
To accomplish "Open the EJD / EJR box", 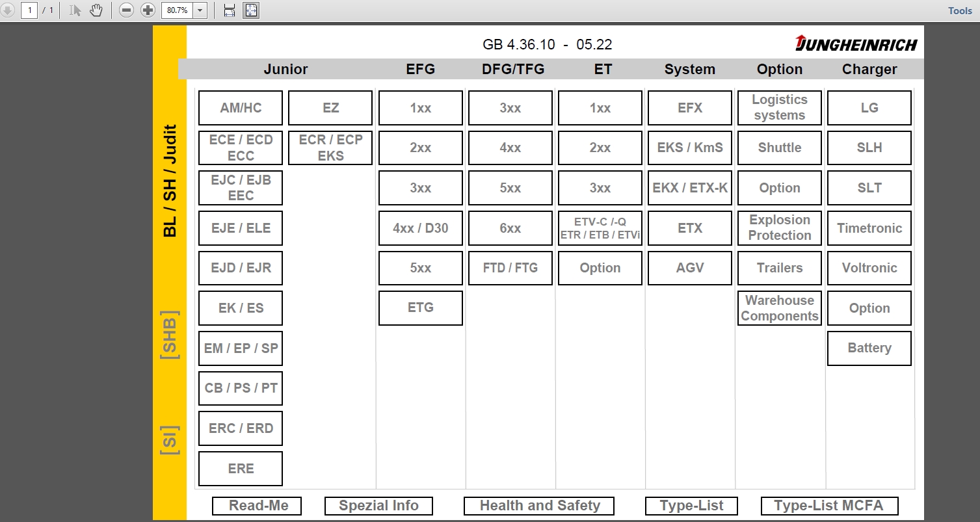I will coord(241,268).
